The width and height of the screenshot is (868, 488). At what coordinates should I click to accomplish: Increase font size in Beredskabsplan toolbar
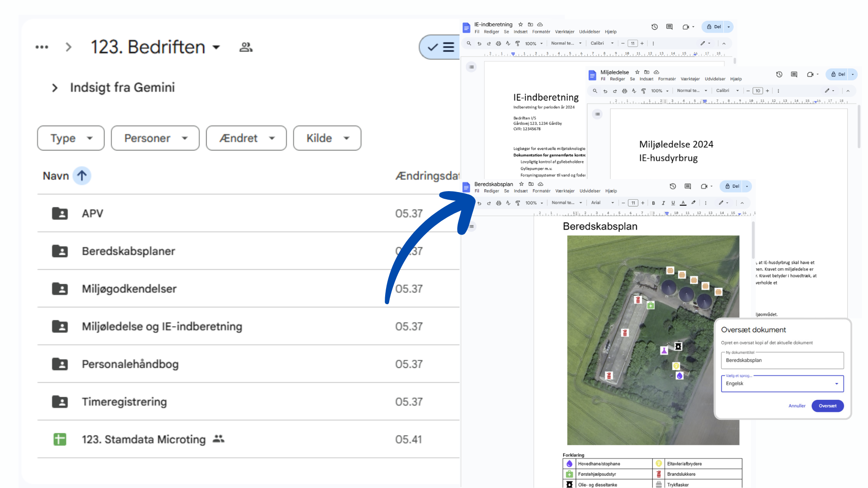(642, 203)
